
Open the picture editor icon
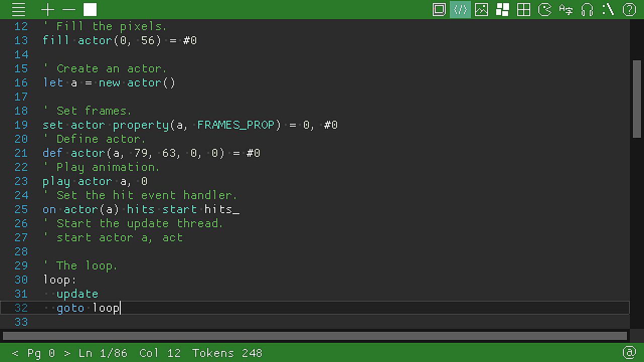481,10
